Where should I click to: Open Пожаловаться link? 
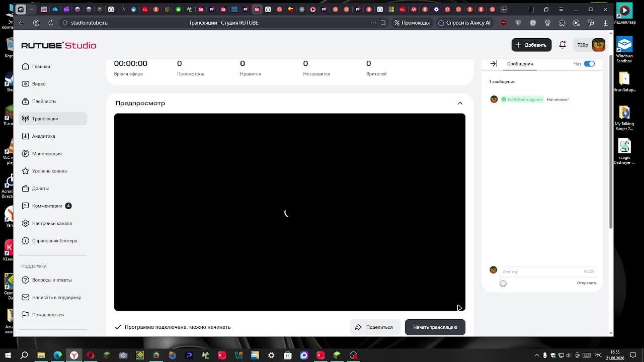click(53, 315)
